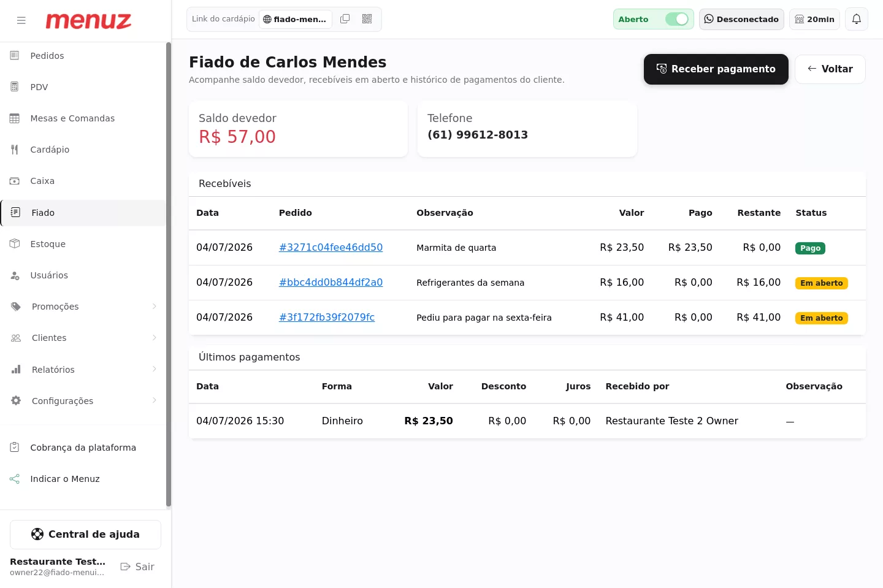Screen dimensions: 883x588
Task: Click the Indicar o Menuz share icon
Action: point(15,479)
